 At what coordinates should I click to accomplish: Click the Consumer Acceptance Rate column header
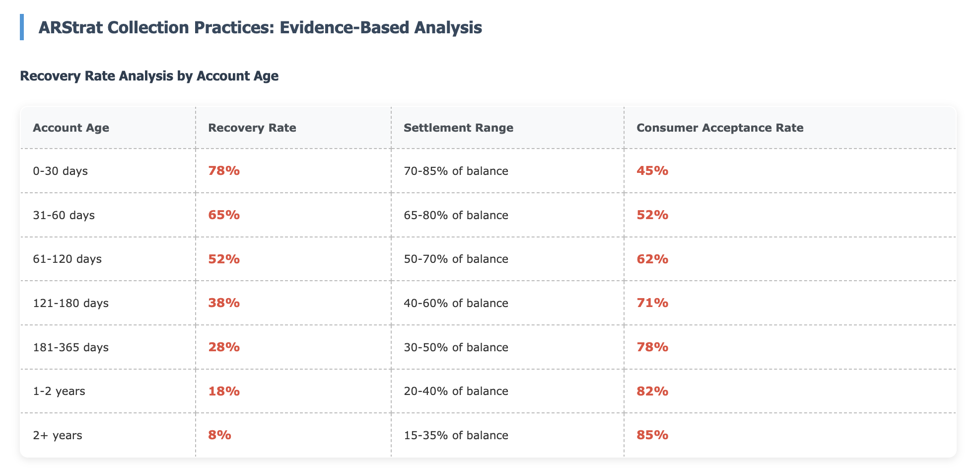coord(720,128)
